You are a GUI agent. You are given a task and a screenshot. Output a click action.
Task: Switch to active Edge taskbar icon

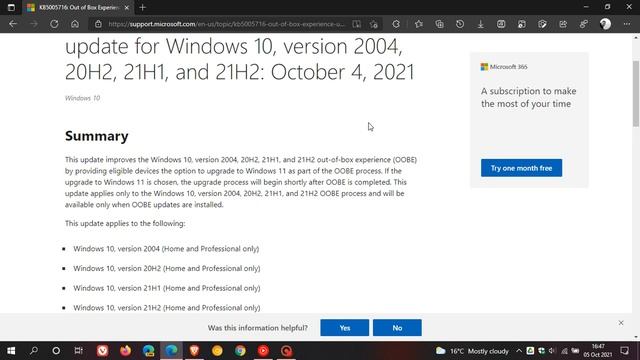(171, 351)
